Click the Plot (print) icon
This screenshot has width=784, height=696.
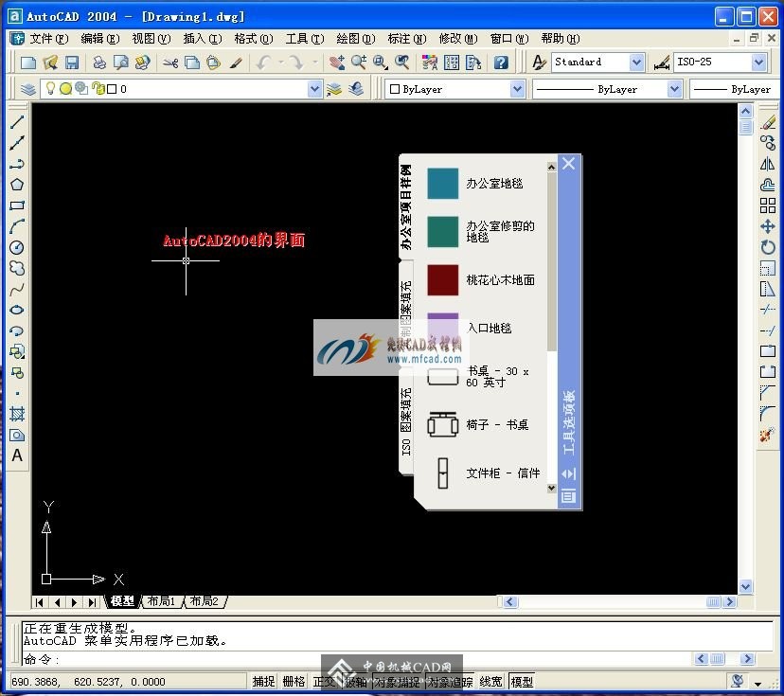click(x=99, y=62)
